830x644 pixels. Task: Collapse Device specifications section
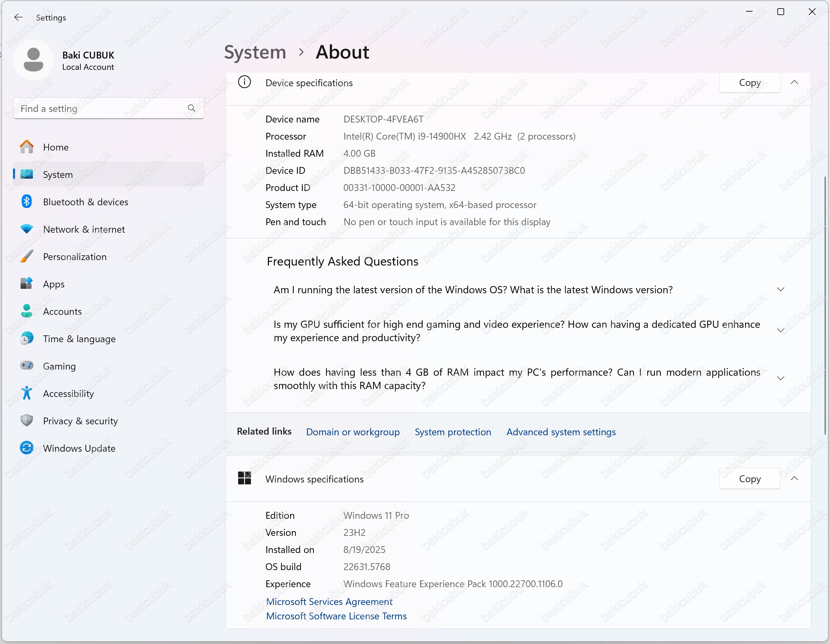tap(794, 82)
